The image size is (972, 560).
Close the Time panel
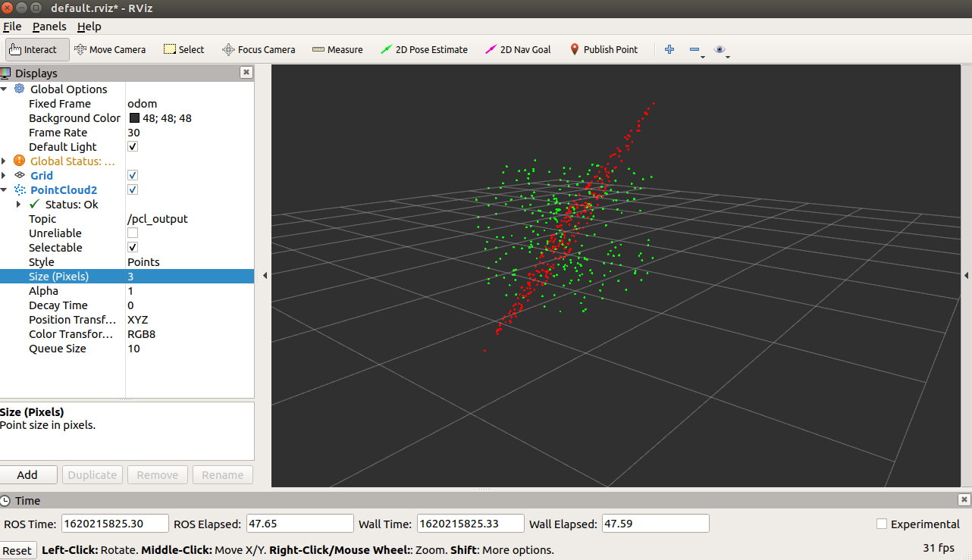tap(964, 499)
